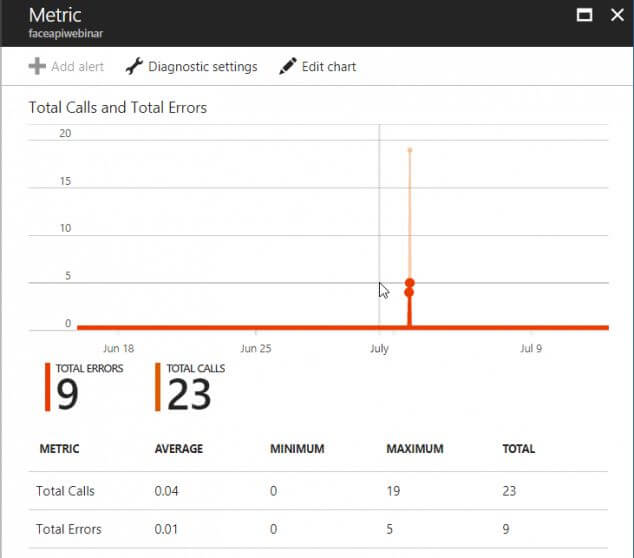Close the Metric blade
The image size is (634, 558).
click(616, 15)
